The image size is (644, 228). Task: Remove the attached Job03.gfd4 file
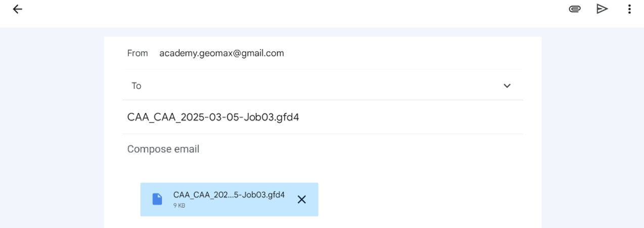pos(302,199)
